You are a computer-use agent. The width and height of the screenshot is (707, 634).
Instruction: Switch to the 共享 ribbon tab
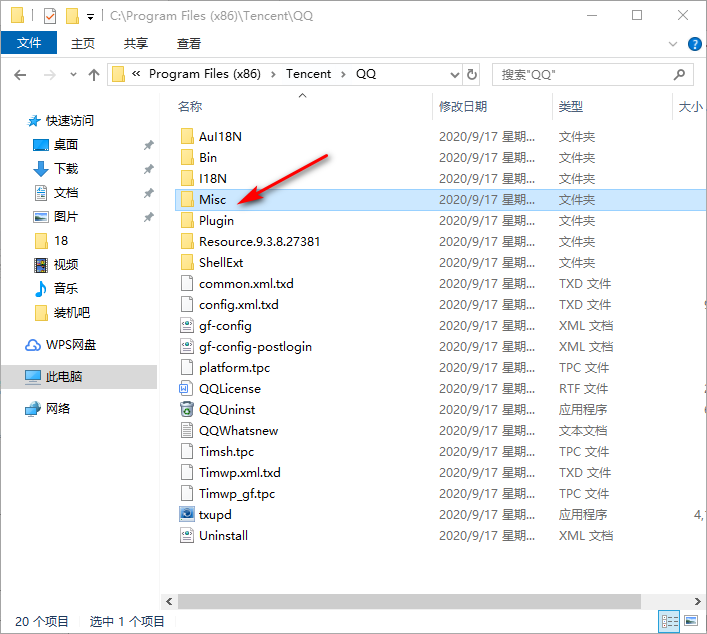pyautogui.click(x=136, y=43)
